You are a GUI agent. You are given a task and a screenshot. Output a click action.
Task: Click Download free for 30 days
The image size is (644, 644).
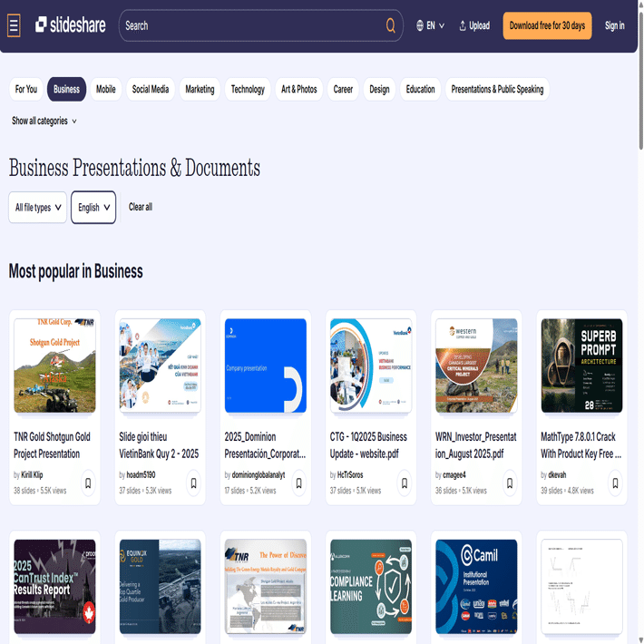[x=547, y=25]
